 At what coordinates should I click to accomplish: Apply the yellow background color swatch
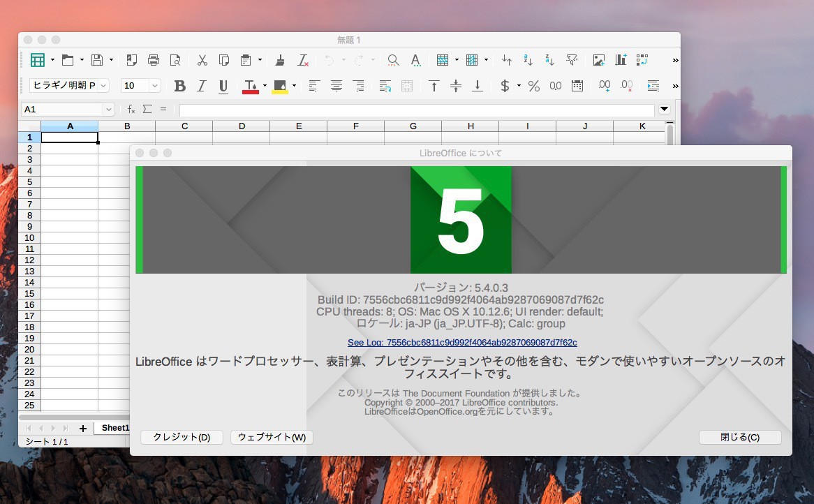tap(280, 86)
